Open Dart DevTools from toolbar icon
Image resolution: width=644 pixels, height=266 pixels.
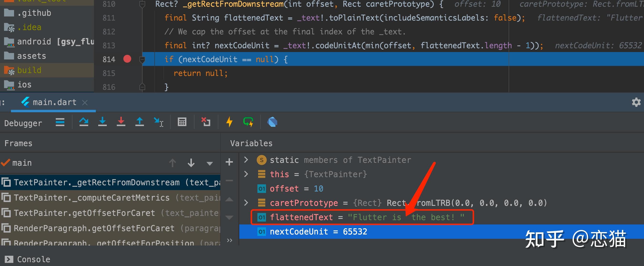[x=272, y=122]
